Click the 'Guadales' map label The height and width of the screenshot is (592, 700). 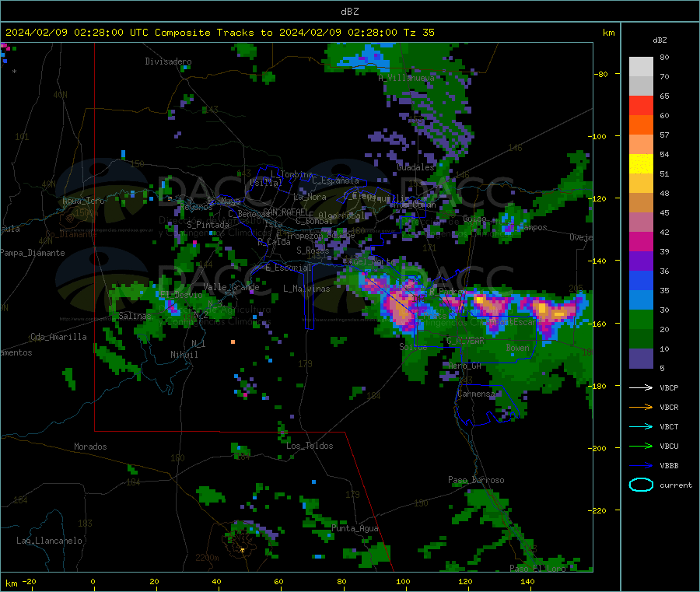coord(415,167)
